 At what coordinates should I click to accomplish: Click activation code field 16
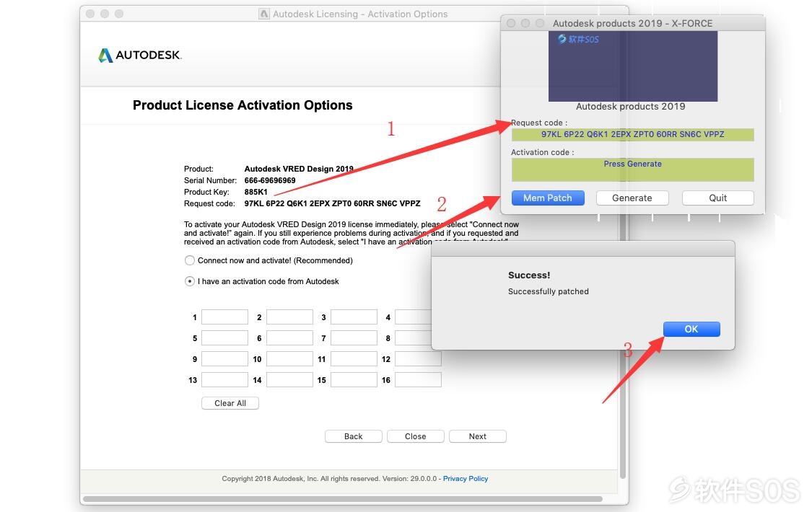tap(418, 379)
